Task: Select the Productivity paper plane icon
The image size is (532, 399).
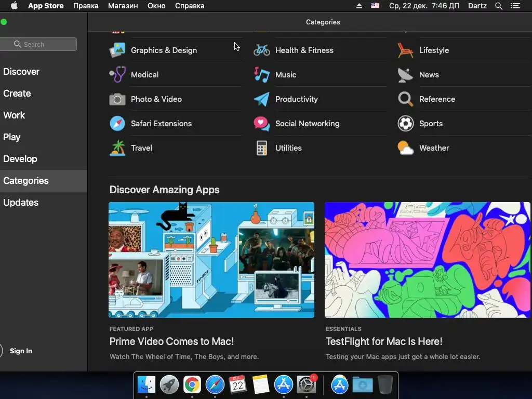Action: click(x=262, y=99)
